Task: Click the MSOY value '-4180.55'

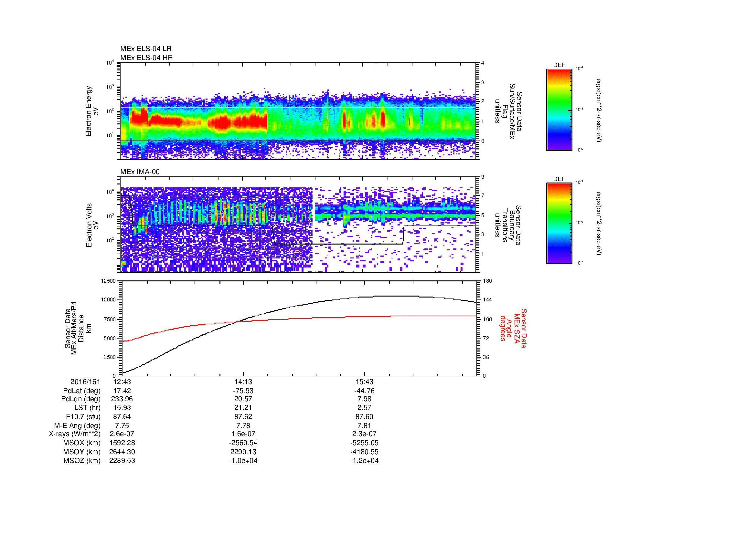Action: [x=364, y=452]
